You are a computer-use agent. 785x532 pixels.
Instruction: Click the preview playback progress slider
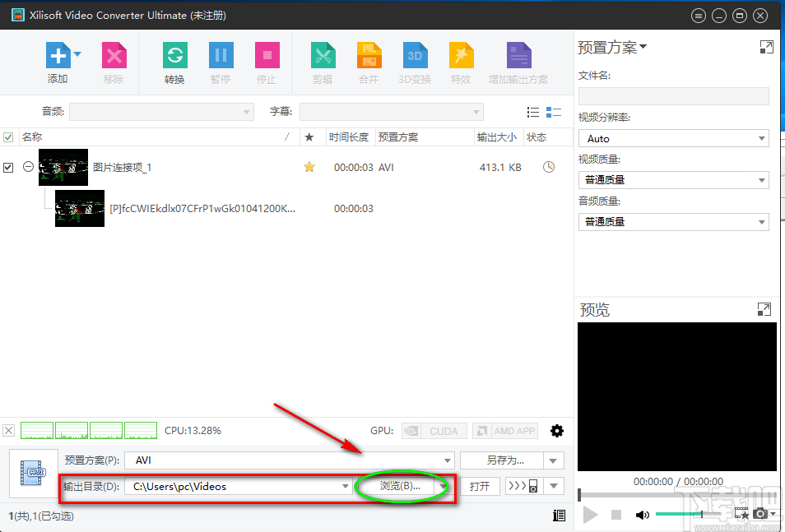(677, 494)
